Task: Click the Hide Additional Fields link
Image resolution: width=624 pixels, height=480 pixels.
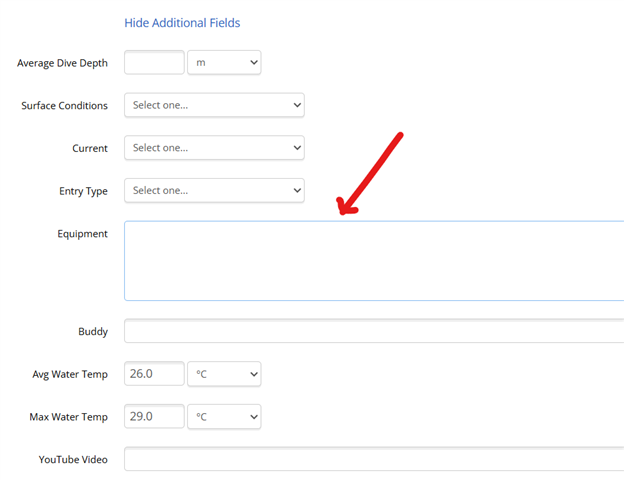Action: pos(182,23)
